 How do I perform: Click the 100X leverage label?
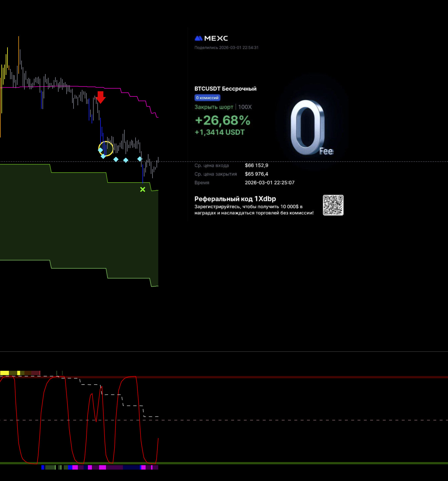coord(245,107)
